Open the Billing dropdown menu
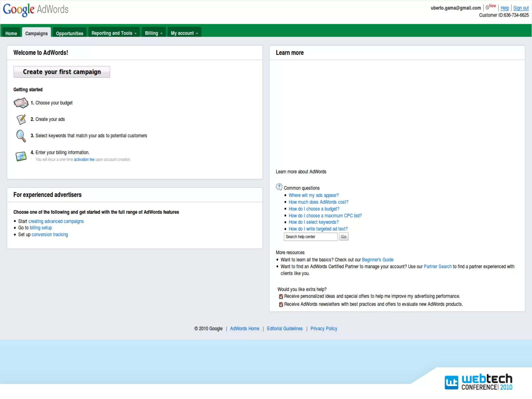Image resolution: width=532 pixels, height=399 pixels. point(154,33)
